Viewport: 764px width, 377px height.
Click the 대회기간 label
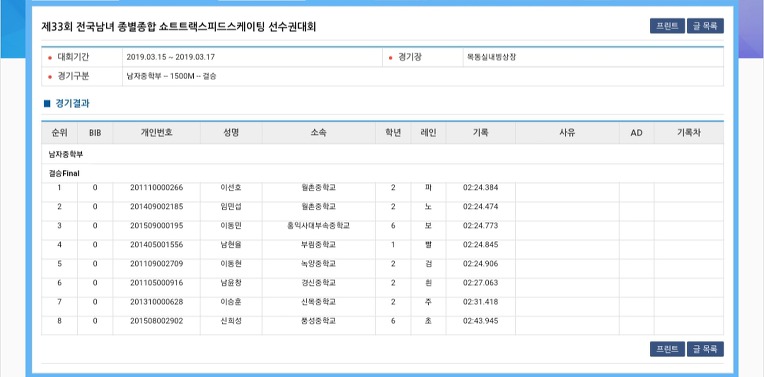73,57
